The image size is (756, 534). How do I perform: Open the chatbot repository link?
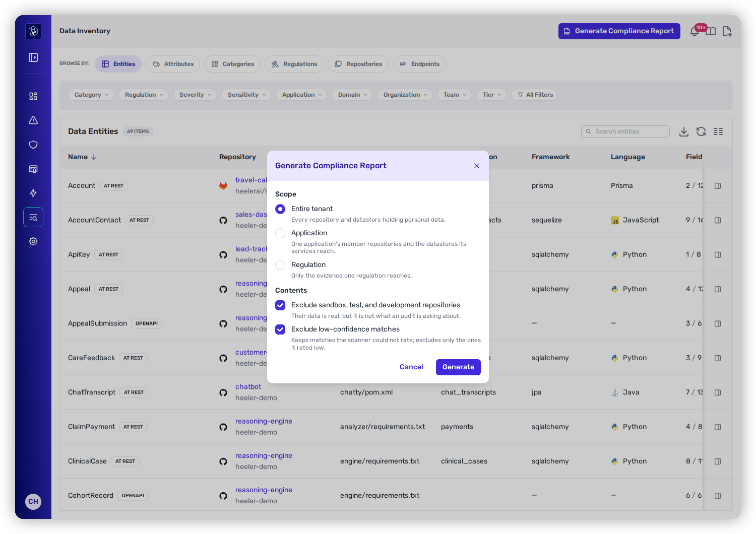pos(248,387)
